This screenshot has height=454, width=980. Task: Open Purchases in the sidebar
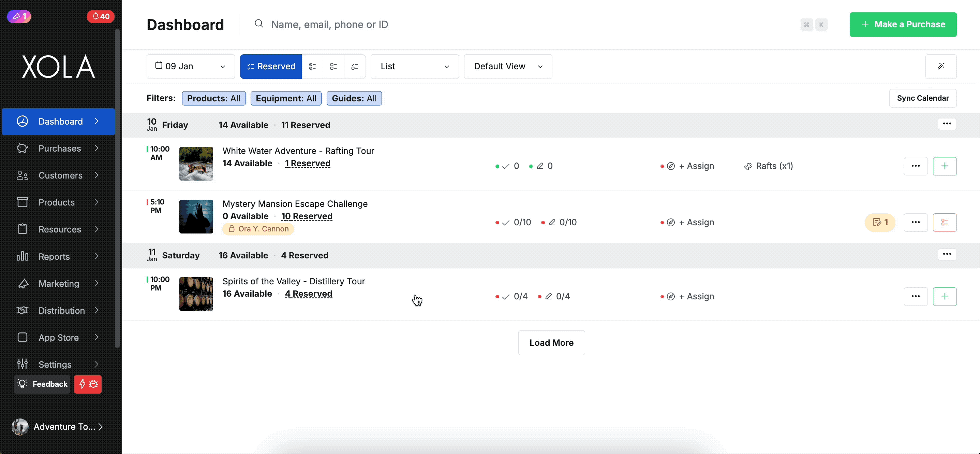(58, 148)
